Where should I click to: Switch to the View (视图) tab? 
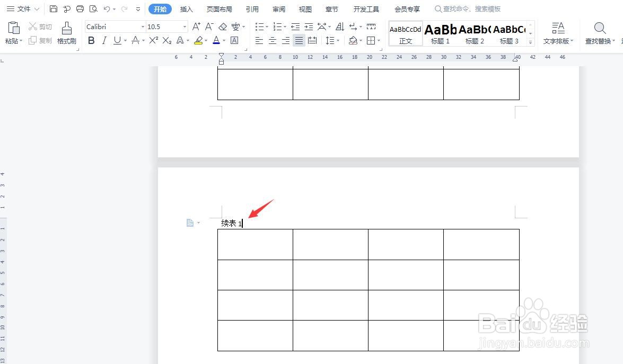[305, 9]
